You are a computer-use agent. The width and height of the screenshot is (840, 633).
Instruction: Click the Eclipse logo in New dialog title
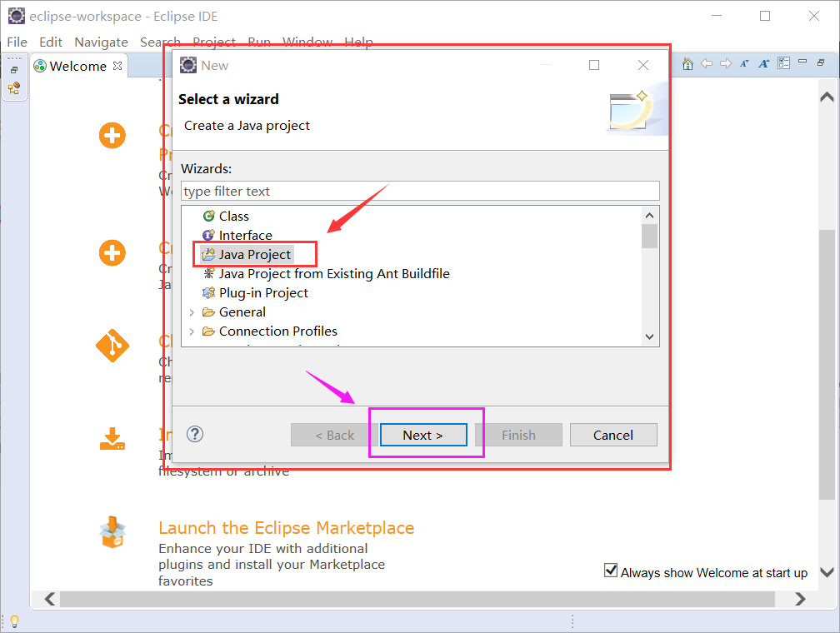tap(188, 65)
